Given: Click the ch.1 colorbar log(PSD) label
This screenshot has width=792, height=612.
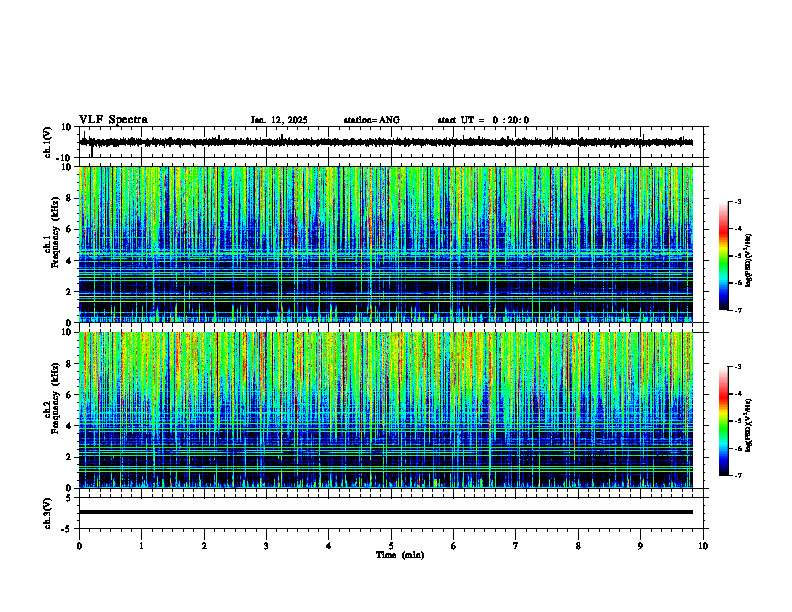Looking at the screenshot, I should (x=749, y=261).
